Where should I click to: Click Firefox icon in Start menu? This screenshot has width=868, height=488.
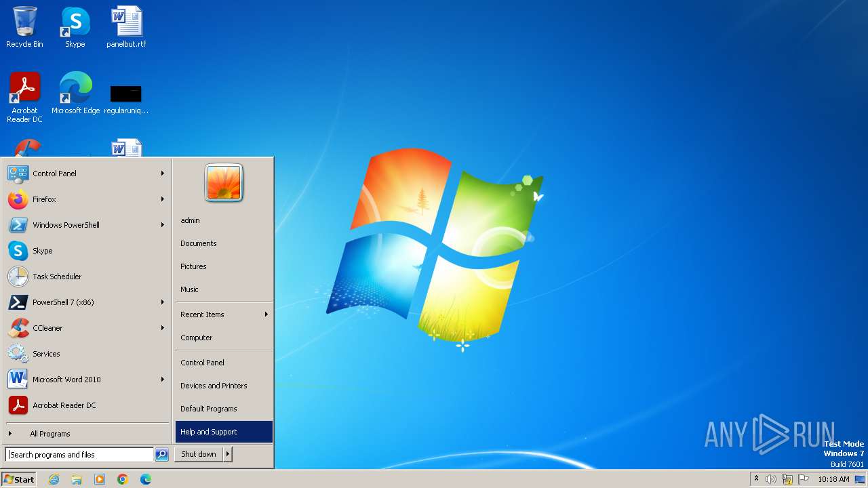coord(18,199)
